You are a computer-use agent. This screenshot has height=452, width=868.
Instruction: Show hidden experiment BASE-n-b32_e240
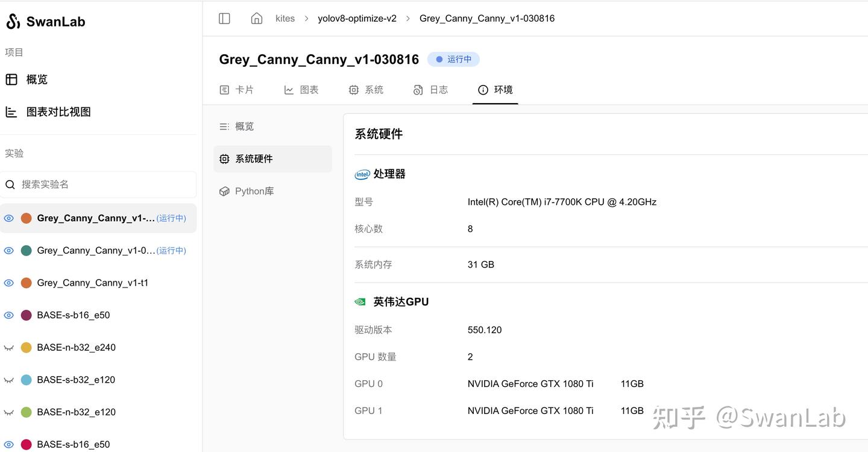click(x=9, y=348)
